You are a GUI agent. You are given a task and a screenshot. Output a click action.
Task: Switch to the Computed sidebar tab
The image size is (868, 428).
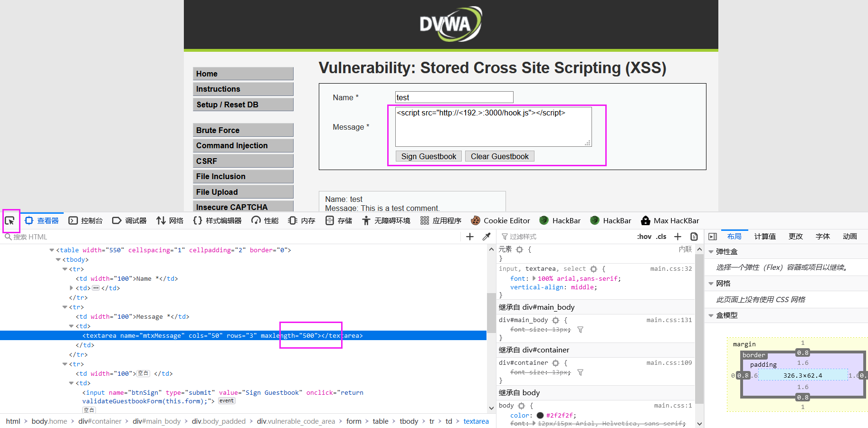tap(765, 237)
